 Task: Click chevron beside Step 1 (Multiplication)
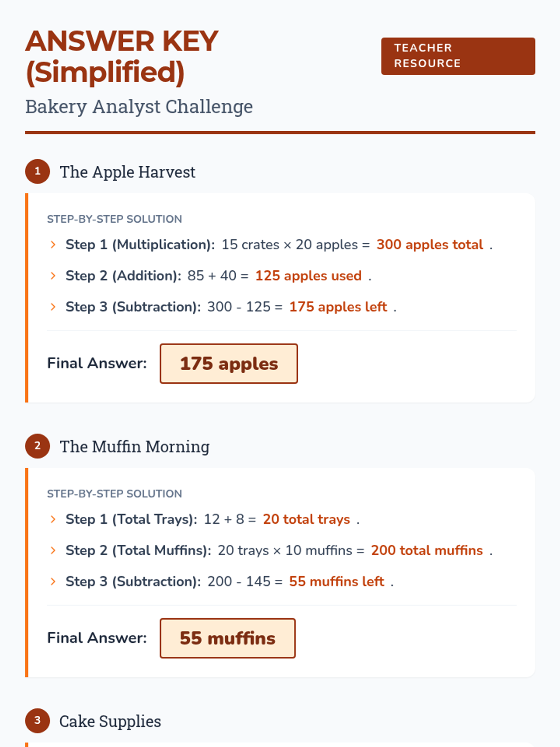(53, 245)
